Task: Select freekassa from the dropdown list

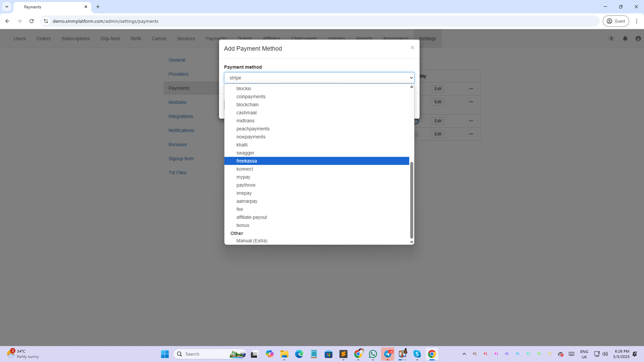Action: pyautogui.click(x=247, y=161)
